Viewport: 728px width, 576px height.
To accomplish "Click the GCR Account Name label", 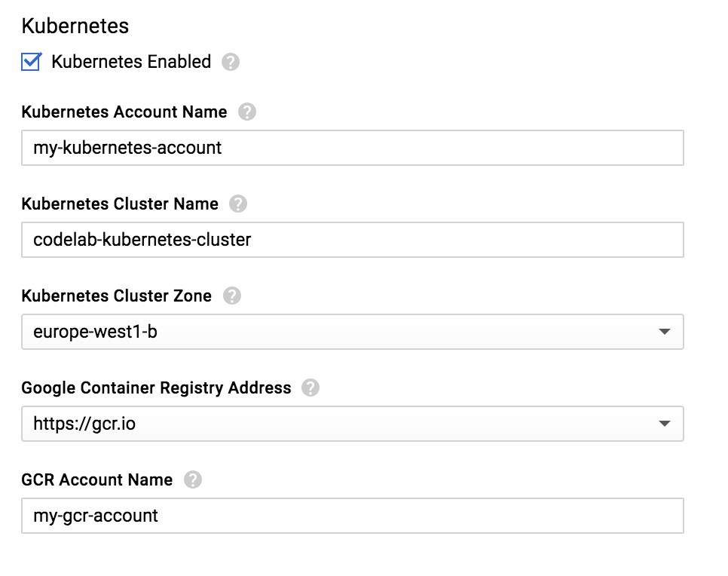I will click(96, 479).
